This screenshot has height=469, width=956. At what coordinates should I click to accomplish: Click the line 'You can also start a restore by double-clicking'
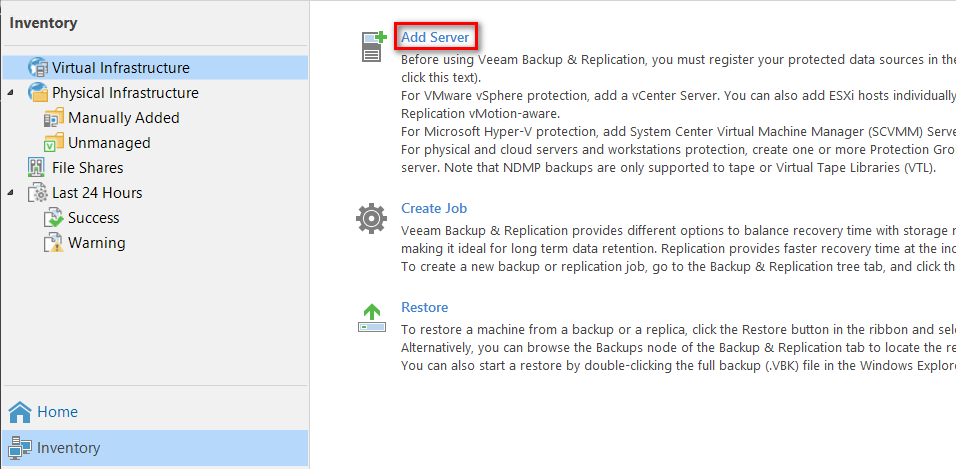[678, 365]
